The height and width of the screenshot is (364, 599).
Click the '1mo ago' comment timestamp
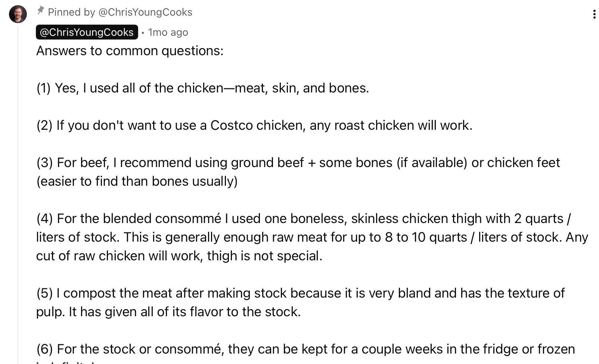point(168,32)
